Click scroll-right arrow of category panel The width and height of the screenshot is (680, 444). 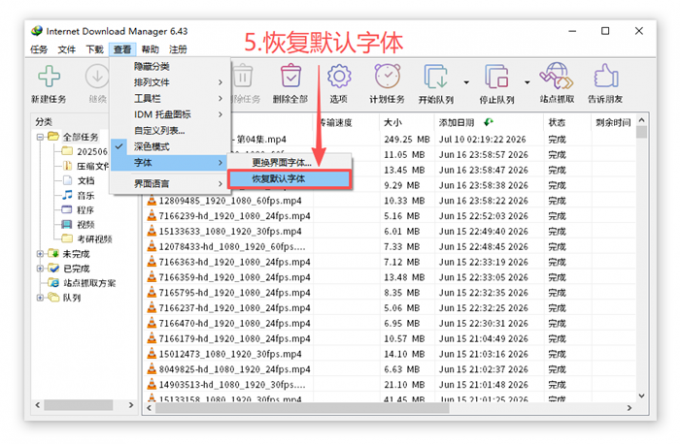131,405
